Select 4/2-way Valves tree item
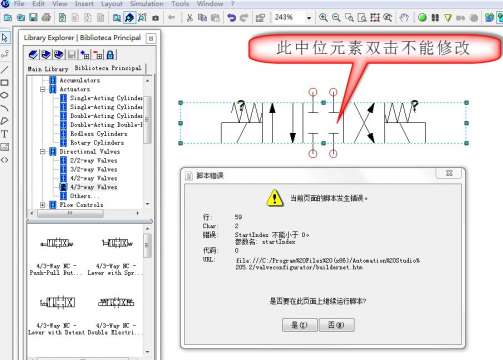503x360 pixels. (93, 178)
